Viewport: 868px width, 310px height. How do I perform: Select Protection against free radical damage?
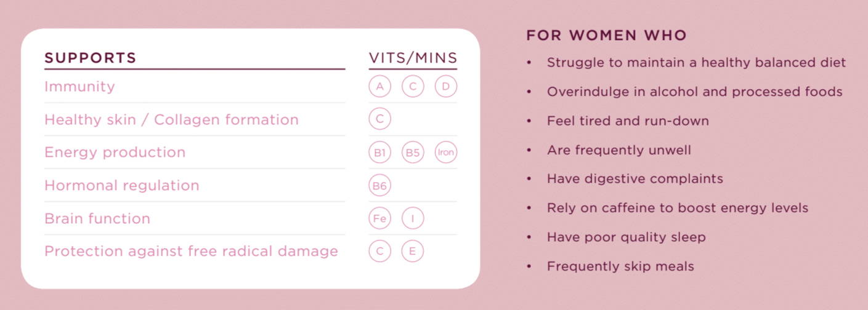point(191,252)
